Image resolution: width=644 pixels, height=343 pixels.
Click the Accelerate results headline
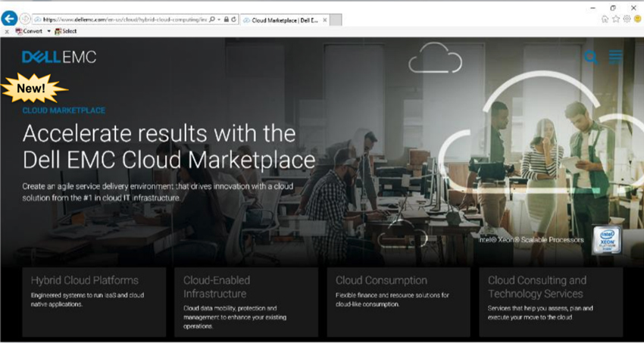(169, 146)
